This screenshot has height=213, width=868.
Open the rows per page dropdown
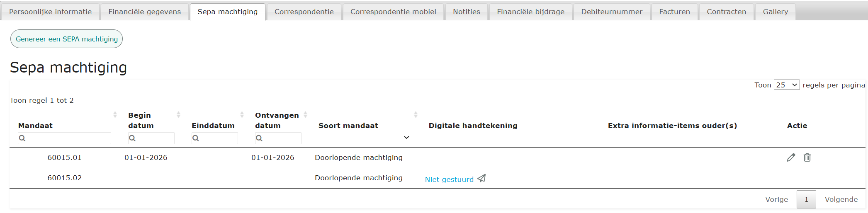[x=786, y=85]
